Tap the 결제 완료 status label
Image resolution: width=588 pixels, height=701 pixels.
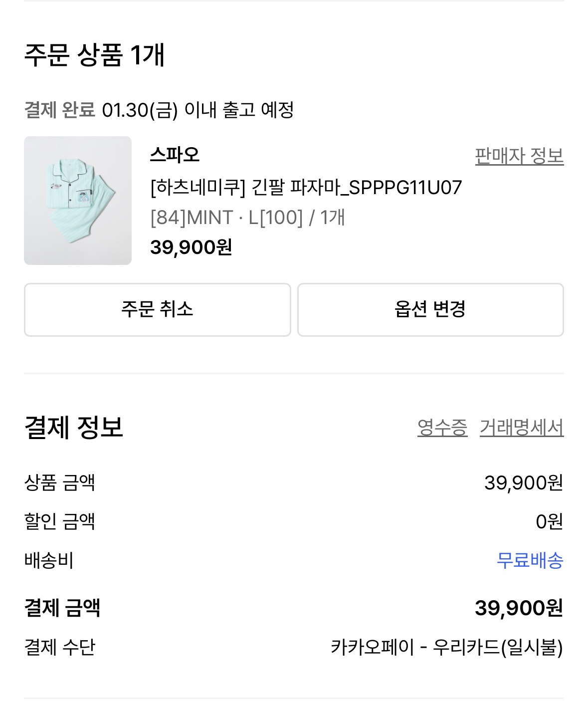tap(59, 110)
